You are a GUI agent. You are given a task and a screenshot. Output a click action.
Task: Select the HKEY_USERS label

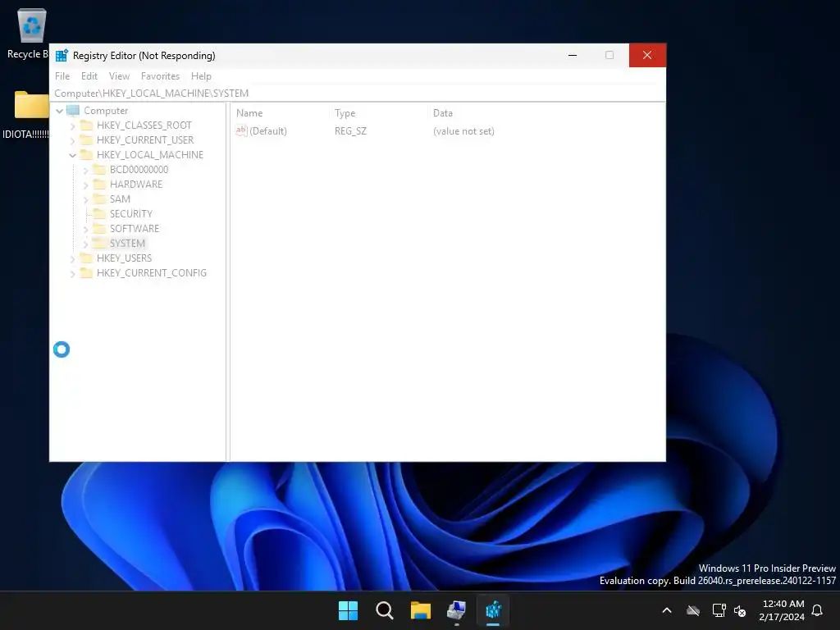tap(125, 258)
